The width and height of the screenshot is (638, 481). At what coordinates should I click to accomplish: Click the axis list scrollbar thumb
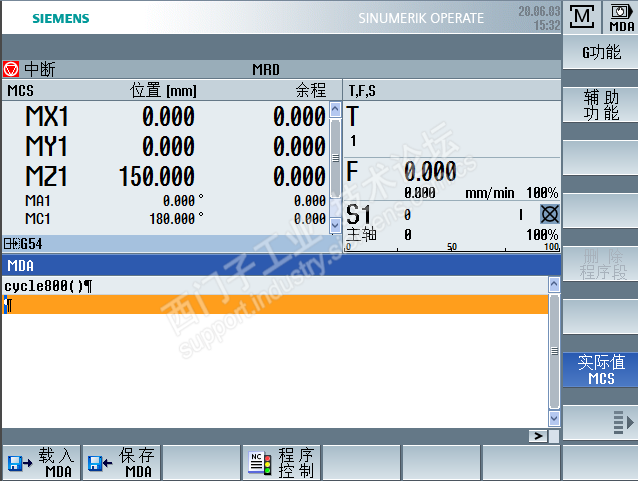(335, 158)
